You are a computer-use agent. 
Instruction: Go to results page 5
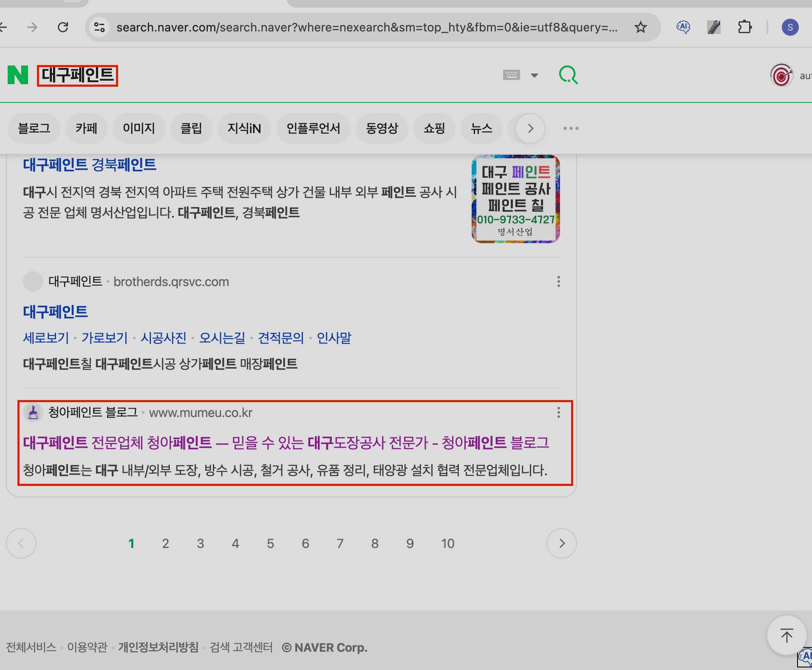pos(270,544)
